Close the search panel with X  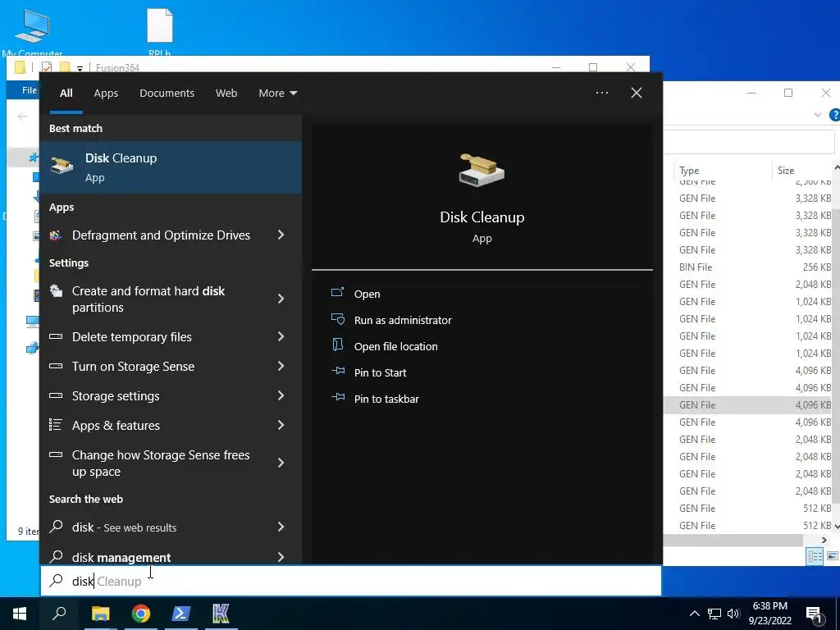636,93
